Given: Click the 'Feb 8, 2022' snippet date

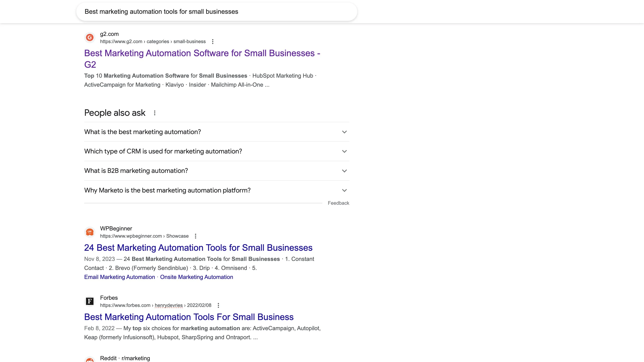Looking at the screenshot, I should [99, 328].
